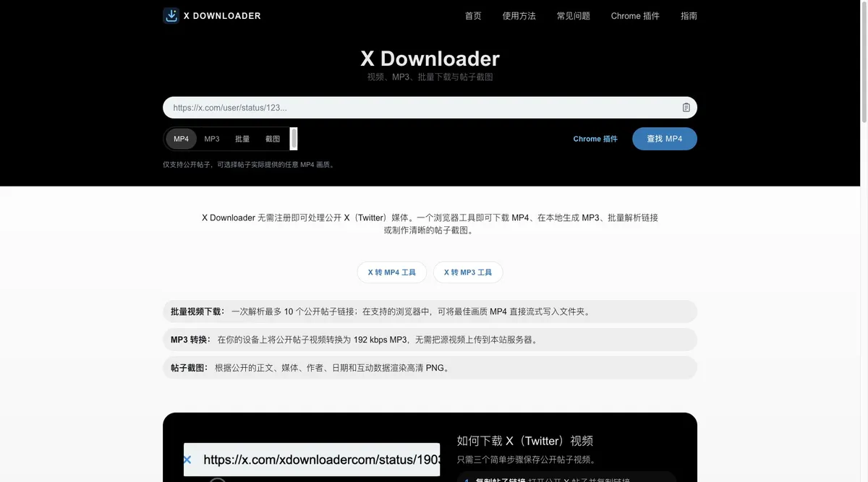Open the 指南 nav item

pyautogui.click(x=689, y=16)
